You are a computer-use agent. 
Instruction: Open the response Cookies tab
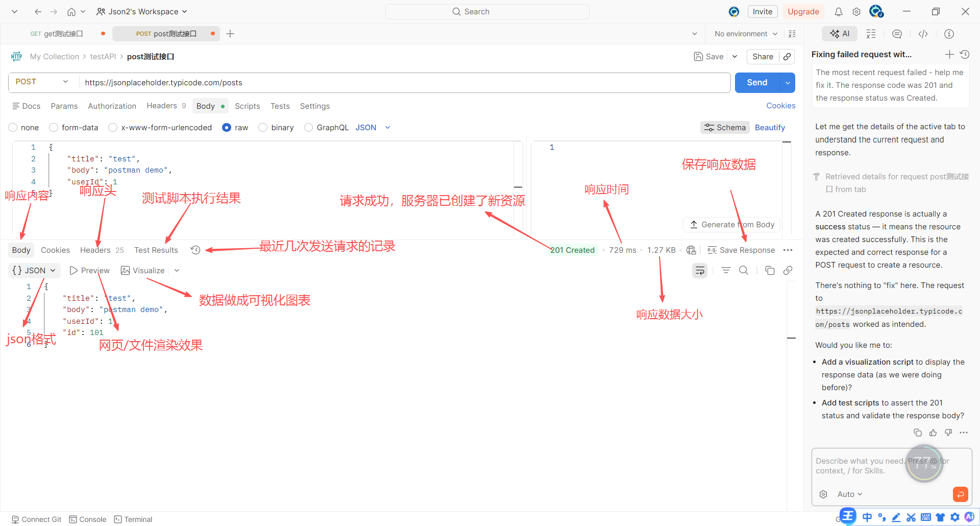(x=55, y=250)
